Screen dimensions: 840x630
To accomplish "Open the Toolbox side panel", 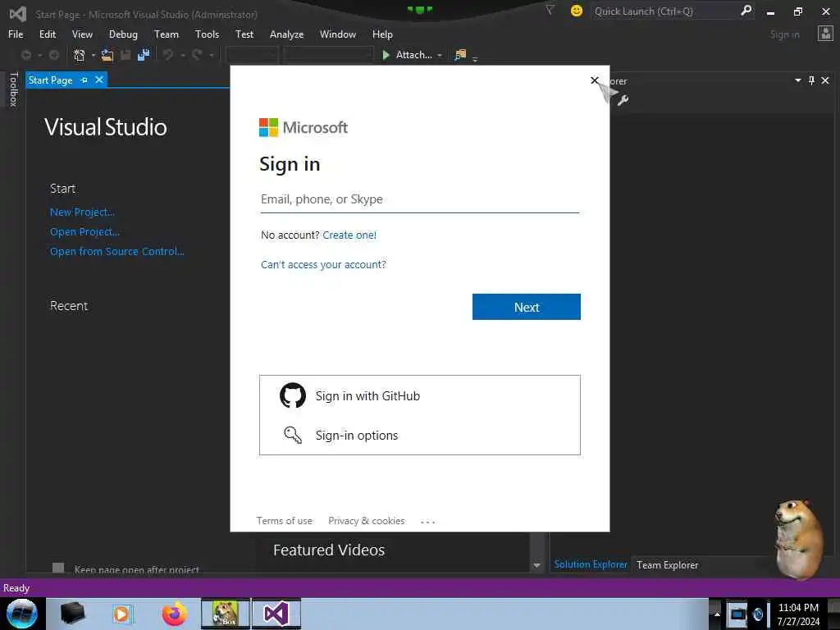I will [13, 89].
